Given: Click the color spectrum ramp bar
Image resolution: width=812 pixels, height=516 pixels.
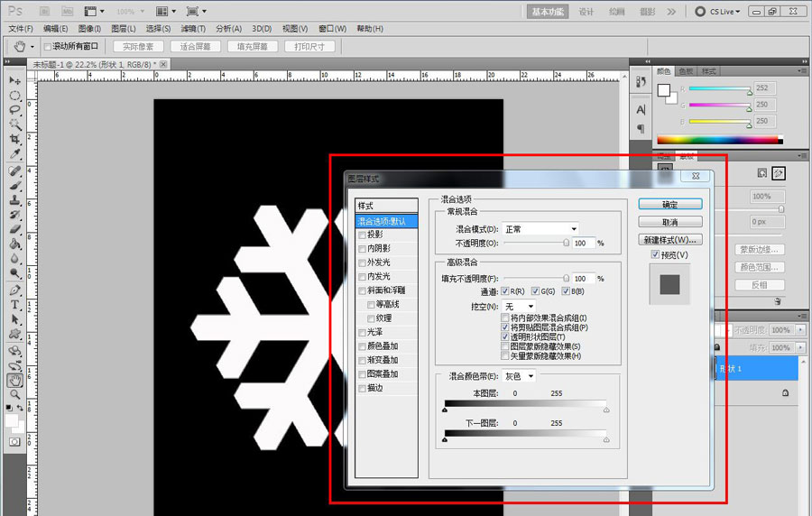Looking at the screenshot, I should click(720, 139).
